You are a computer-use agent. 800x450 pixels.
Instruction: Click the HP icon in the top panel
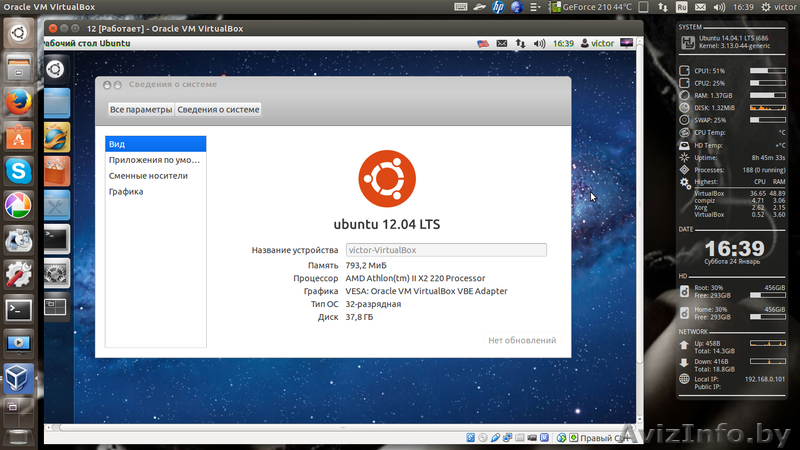498,9
